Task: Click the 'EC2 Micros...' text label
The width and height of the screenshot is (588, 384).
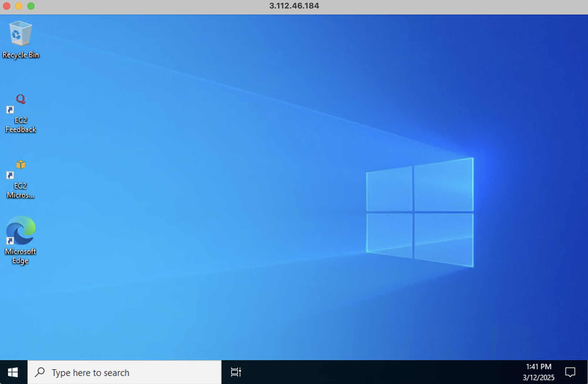Action: coord(21,190)
